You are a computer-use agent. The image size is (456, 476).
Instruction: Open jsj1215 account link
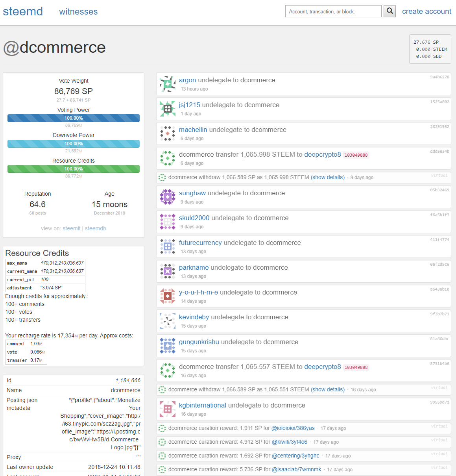point(190,105)
